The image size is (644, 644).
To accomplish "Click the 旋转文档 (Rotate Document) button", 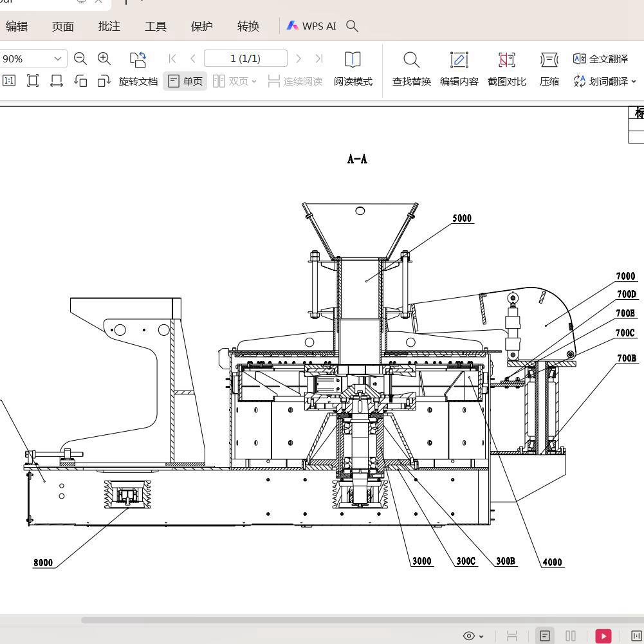I will (138, 81).
